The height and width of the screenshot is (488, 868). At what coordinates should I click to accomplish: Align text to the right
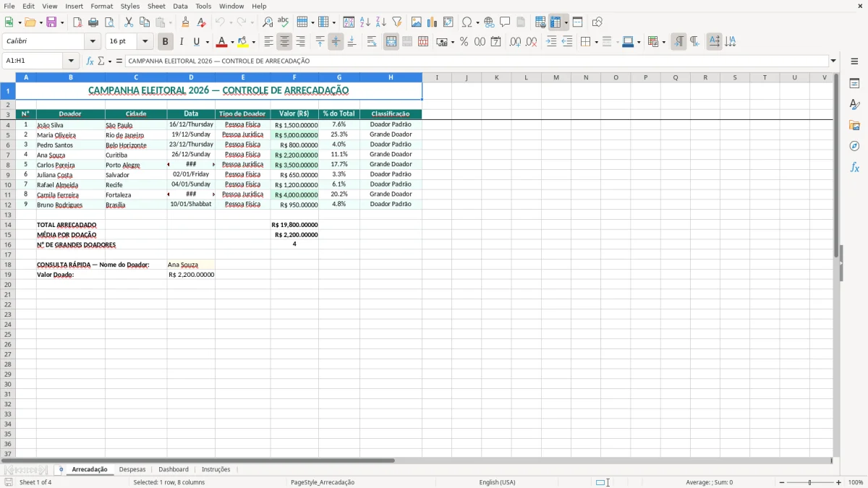300,42
